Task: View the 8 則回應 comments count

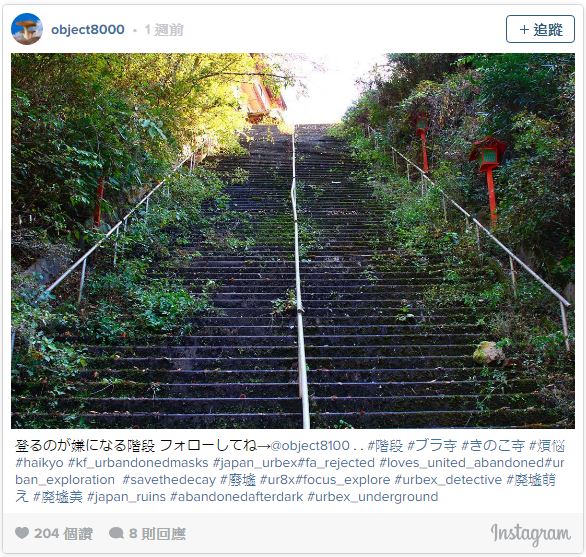Action: tap(157, 533)
